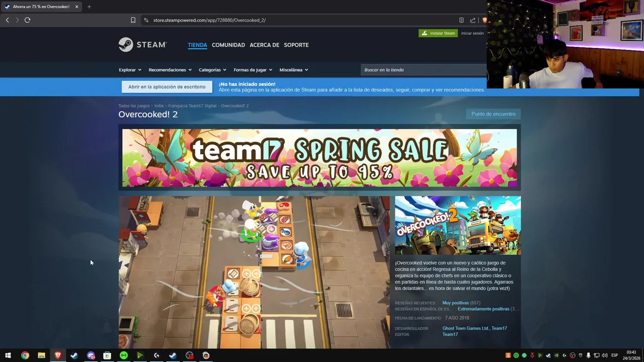The height and width of the screenshot is (362, 644).
Task: Click the iniciar sesión link
Action: (x=472, y=33)
